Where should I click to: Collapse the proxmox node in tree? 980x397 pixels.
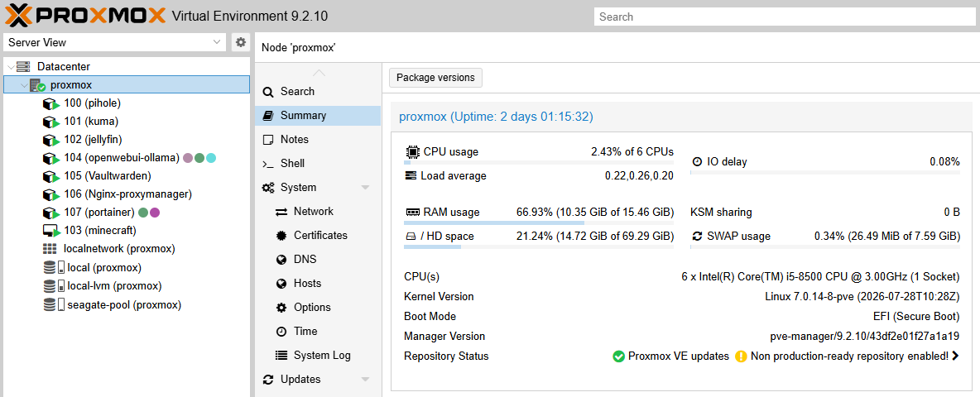point(24,85)
